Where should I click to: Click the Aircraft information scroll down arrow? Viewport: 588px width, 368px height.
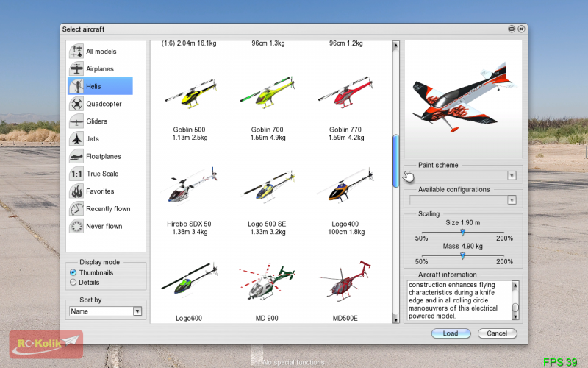pyautogui.click(x=515, y=316)
